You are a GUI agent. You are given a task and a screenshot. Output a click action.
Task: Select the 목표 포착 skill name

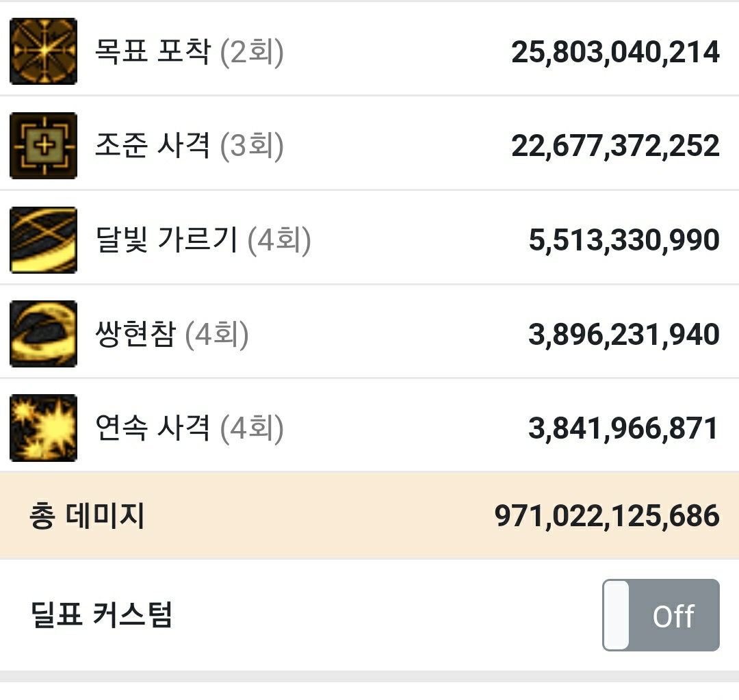click(153, 53)
